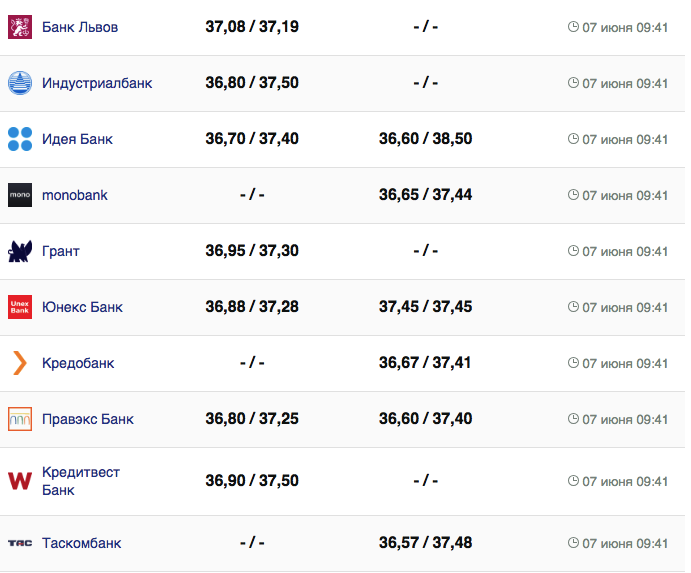
Task: Click monobank card rate 36,65 / 37,44
Action: [425, 195]
